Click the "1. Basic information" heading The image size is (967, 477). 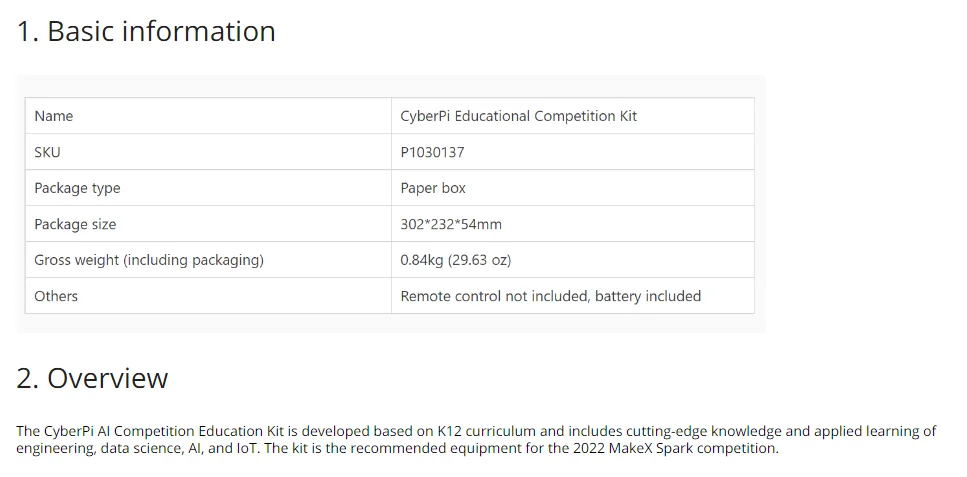[x=146, y=32]
